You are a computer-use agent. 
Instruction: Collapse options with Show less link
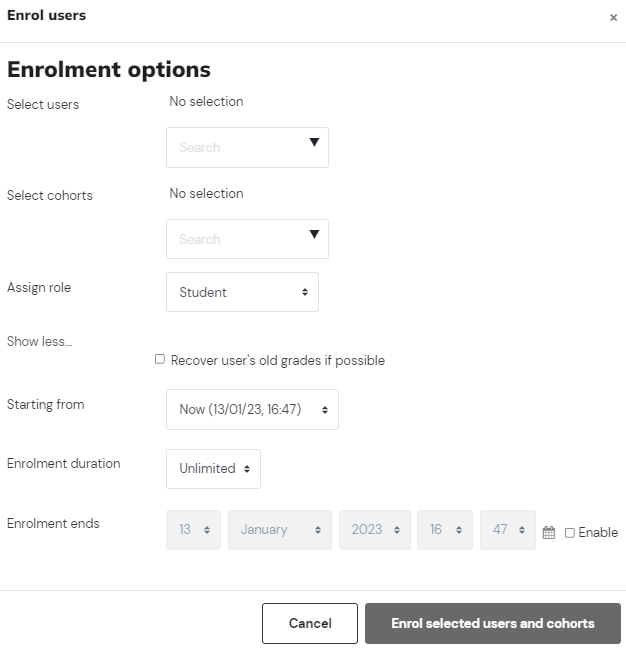pyautogui.click(x=40, y=341)
